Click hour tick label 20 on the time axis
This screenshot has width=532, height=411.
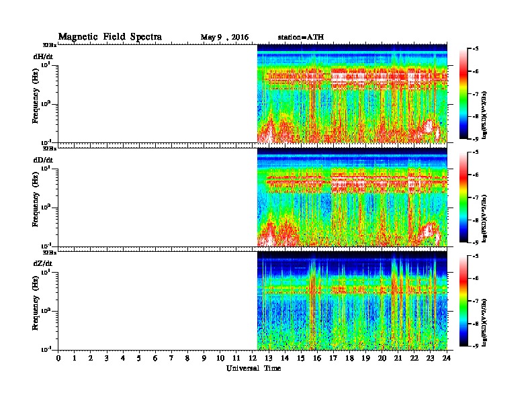[x=382, y=358]
